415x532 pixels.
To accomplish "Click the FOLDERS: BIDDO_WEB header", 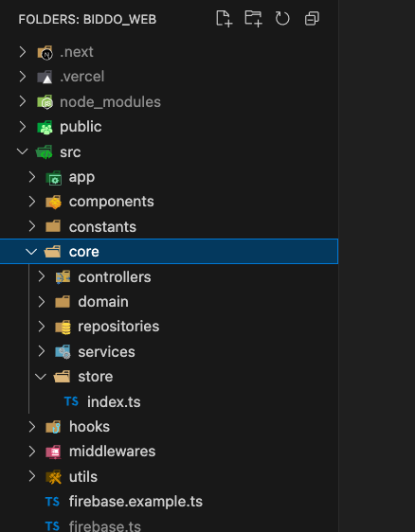I will [x=87, y=19].
